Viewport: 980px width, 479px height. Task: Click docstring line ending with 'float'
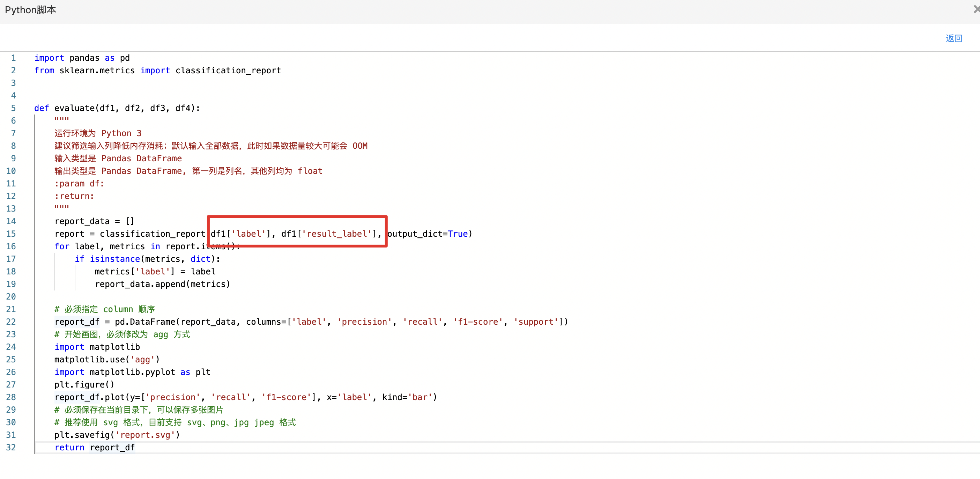[188, 171]
